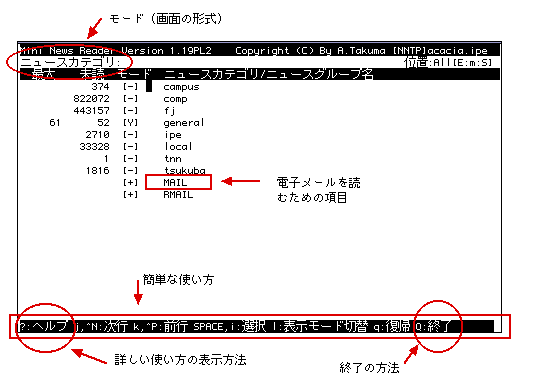Open the fj news category

click(x=170, y=111)
